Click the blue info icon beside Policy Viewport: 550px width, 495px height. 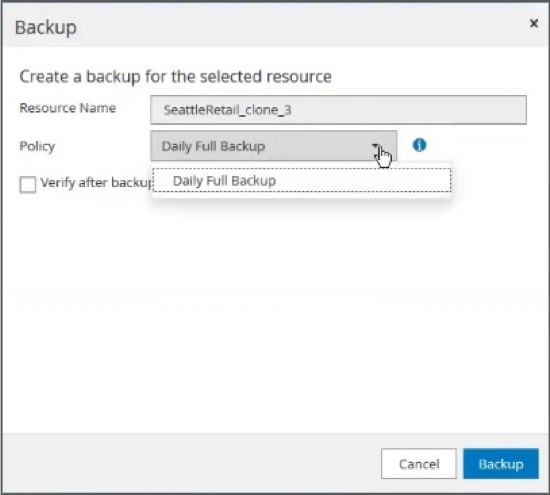click(419, 145)
